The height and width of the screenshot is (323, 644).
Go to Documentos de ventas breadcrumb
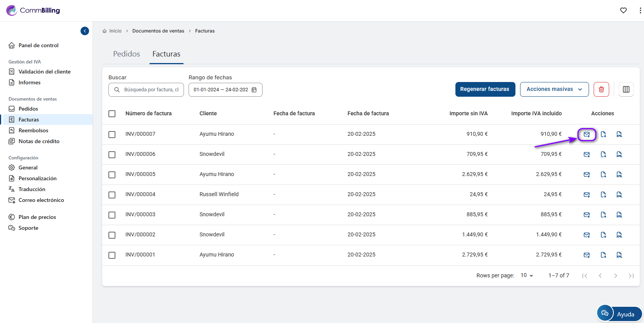tap(158, 31)
